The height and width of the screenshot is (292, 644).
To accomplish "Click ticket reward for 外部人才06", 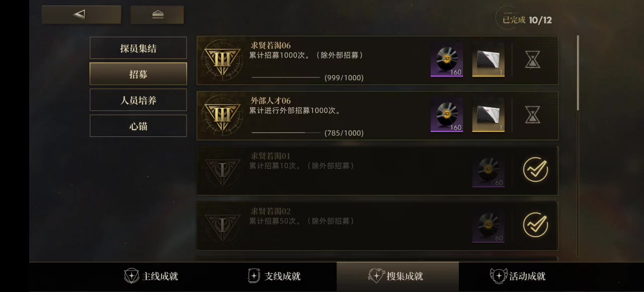I will pyautogui.click(x=489, y=115).
